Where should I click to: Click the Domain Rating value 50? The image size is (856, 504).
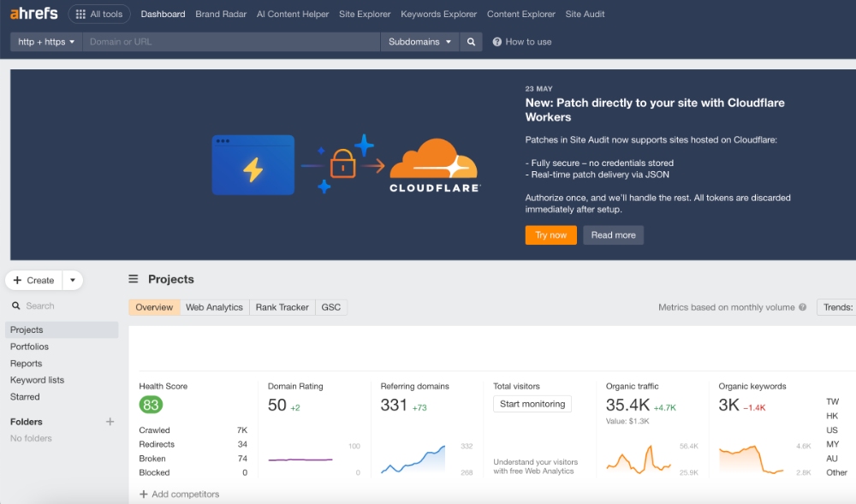(x=276, y=405)
